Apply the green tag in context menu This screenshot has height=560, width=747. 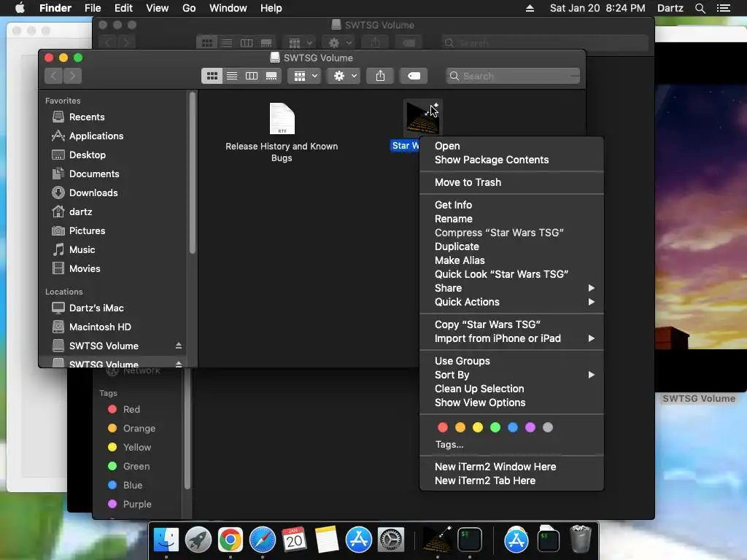tap(495, 427)
